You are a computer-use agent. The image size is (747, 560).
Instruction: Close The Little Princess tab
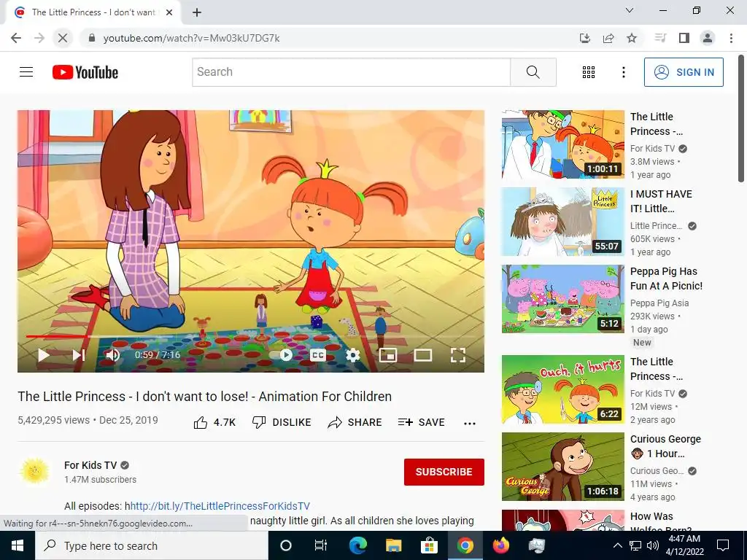point(169,12)
